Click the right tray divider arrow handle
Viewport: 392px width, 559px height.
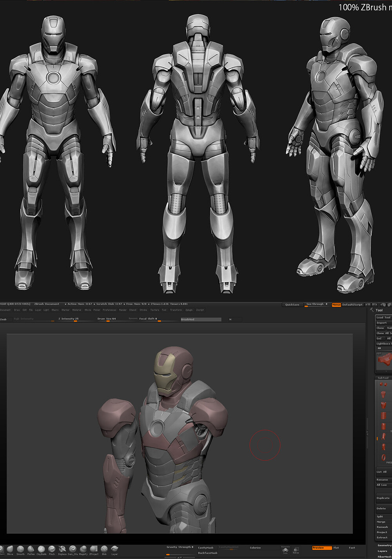(367, 433)
